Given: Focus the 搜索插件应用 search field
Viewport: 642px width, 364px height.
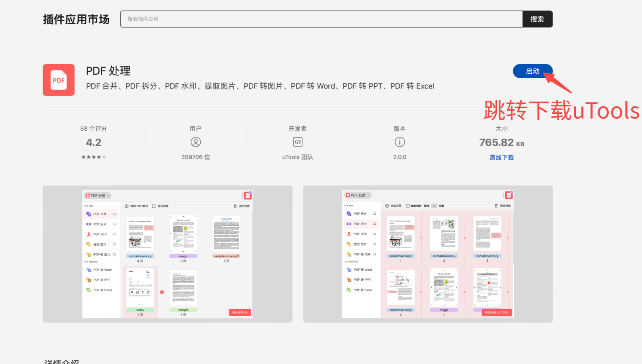Looking at the screenshot, I should coord(321,19).
